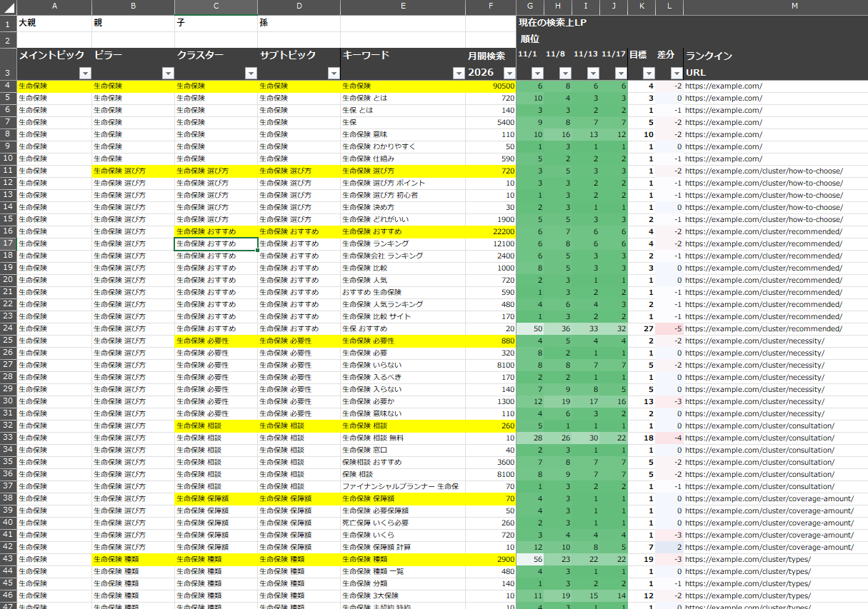Open the 差分 column filter arrow

coord(676,73)
